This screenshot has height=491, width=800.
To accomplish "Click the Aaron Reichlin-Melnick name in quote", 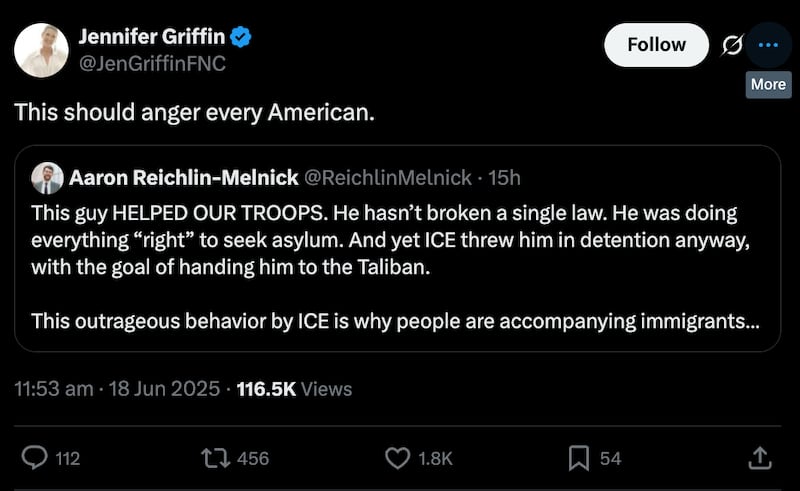I will pos(183,178).
